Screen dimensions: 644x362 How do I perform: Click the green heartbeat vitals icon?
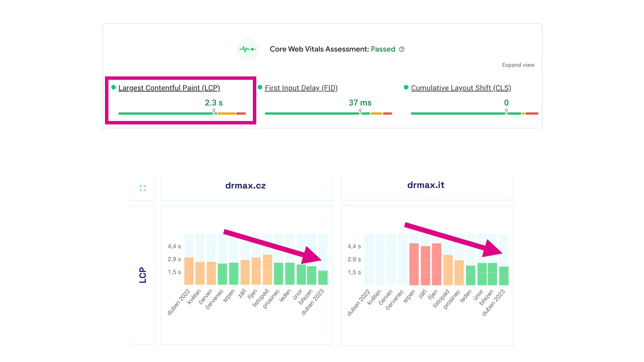(x=248, y=49)
